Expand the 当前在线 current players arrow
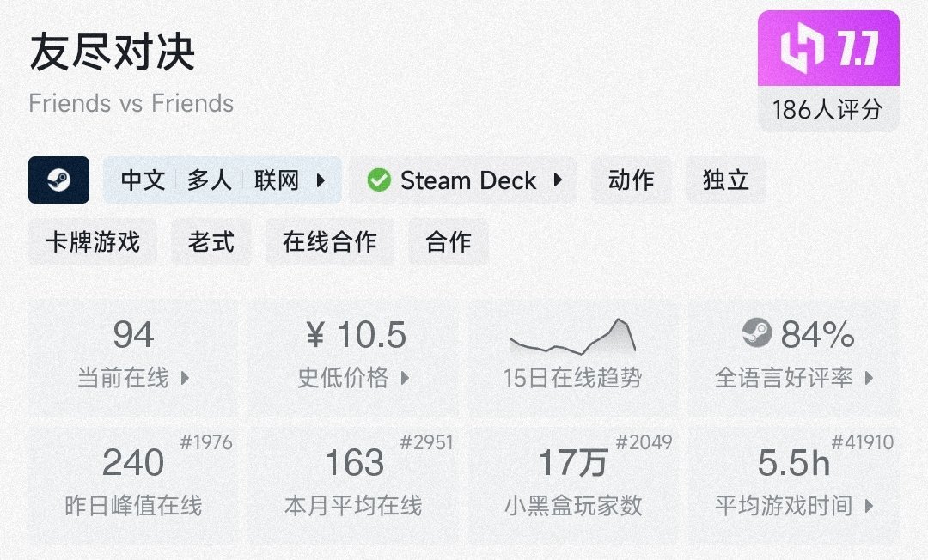The width and height of the screenshot is (928, 560). coord(185,378)
